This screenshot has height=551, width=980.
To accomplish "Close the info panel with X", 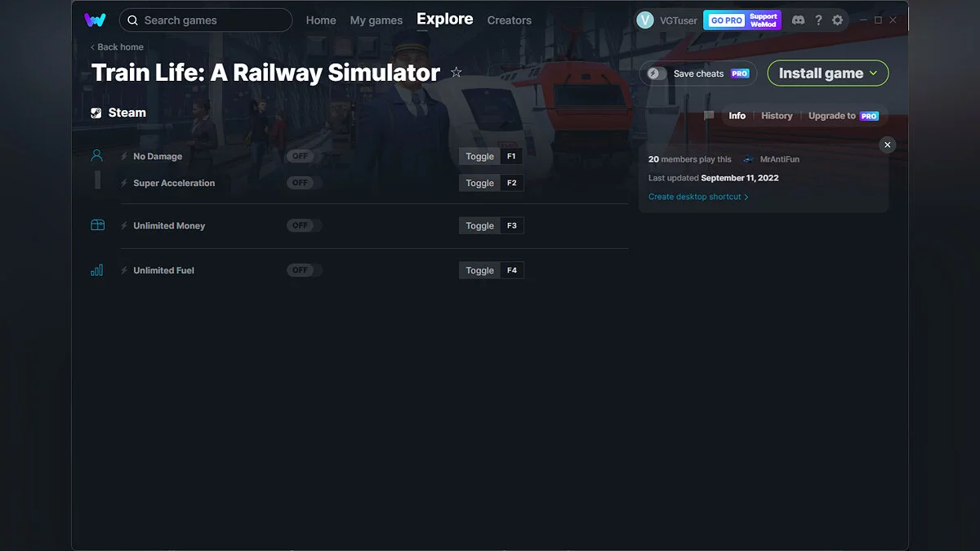I will (x=888, y=144).
